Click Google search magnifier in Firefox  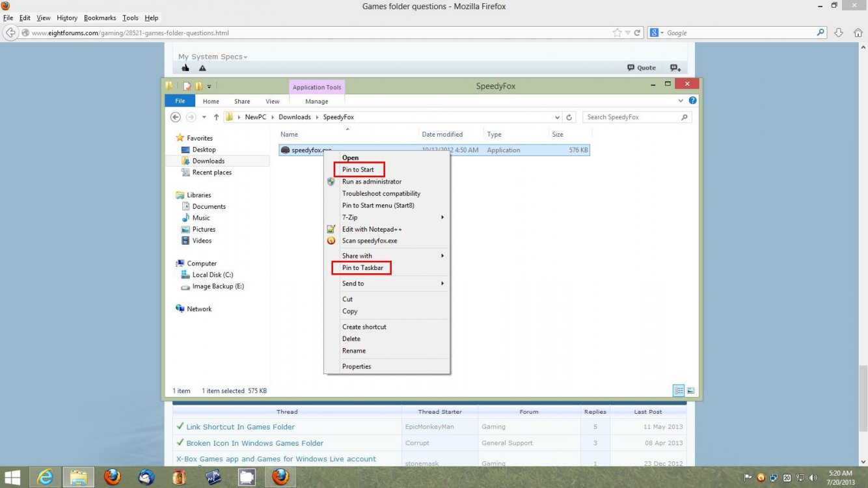(821, 33)
